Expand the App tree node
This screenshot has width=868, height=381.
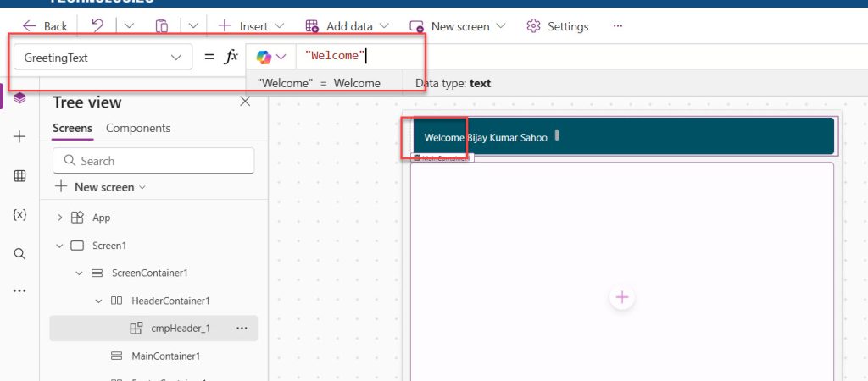tap(60, 218)
